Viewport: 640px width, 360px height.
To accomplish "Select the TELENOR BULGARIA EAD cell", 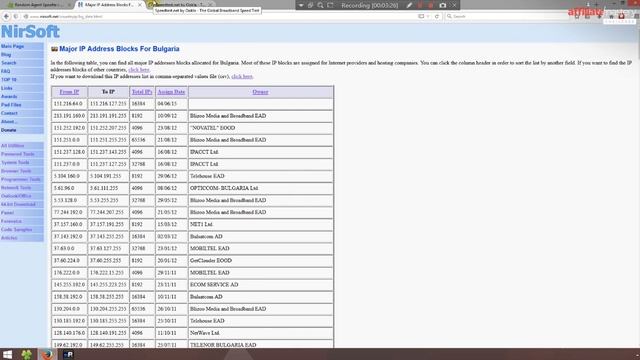I will (261, 345).
